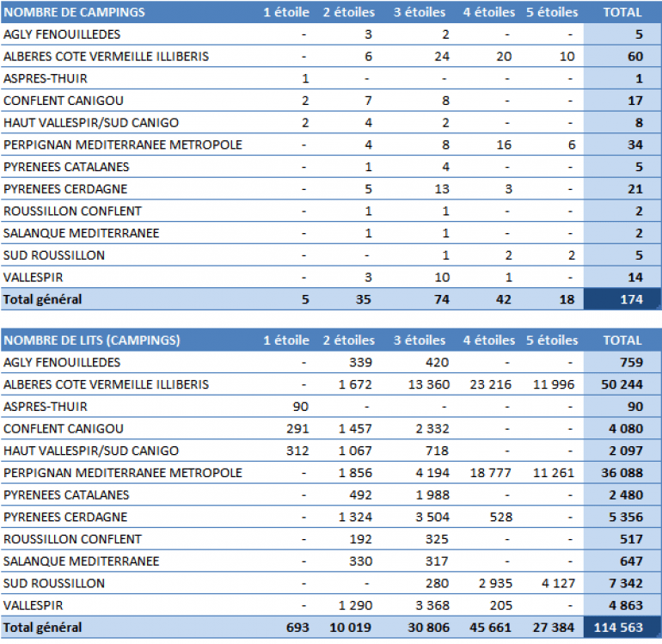
Task: Click the NOMBRE DE CAMPINGS table header
Action: 74,12
